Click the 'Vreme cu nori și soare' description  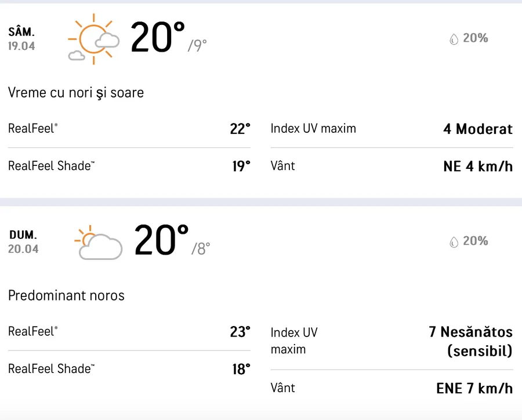[x=76, y=93]
